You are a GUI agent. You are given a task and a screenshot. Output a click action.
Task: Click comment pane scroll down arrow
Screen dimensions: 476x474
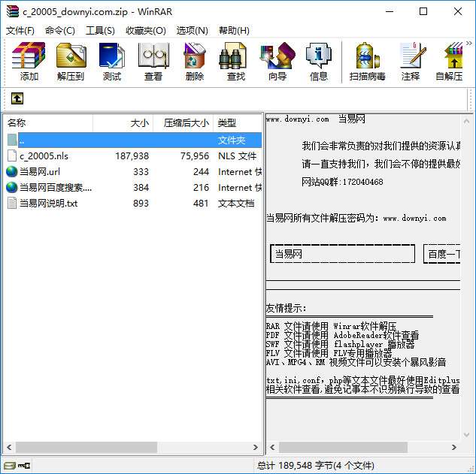pyautogui.click(x=467, y=435)
